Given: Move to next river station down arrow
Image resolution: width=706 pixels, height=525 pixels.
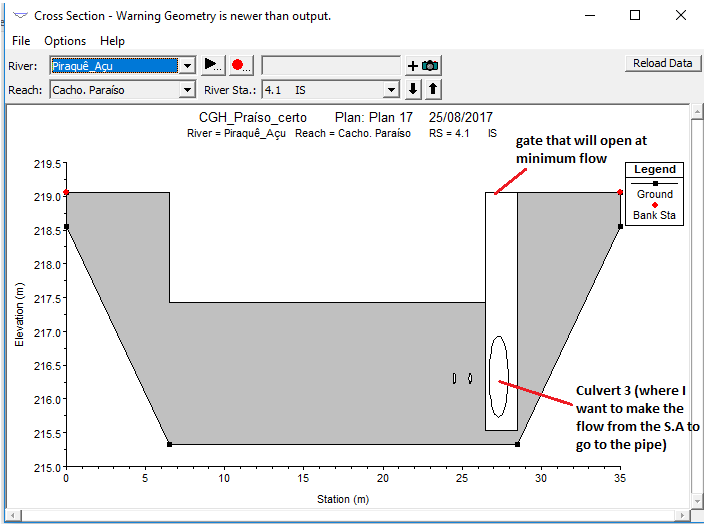Looking at the screenshot, I should 414,90.
